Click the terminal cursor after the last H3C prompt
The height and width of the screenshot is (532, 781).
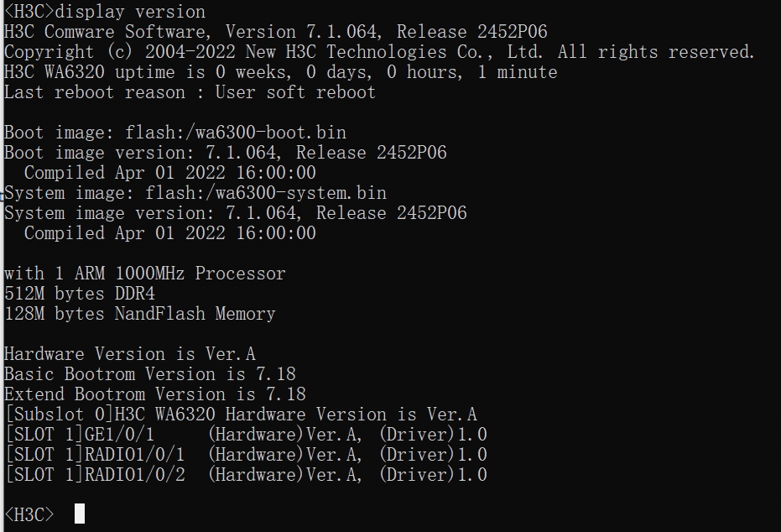80,514
